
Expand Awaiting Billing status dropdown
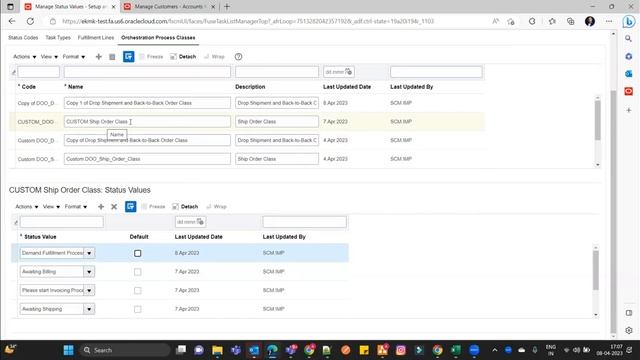point(89,272)
